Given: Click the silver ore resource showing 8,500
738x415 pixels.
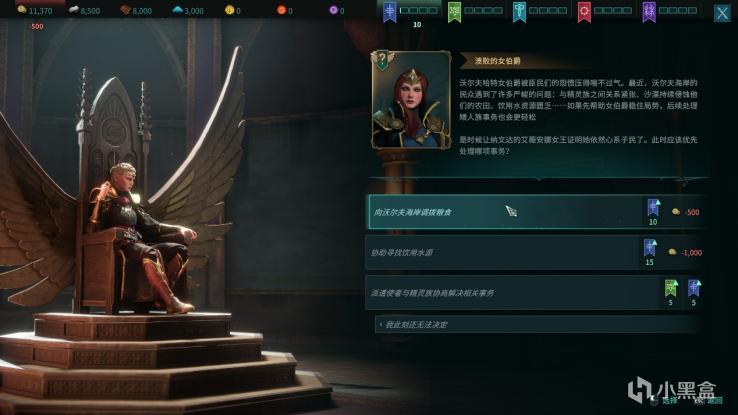Looking at the screenshot, I should [x=84, y=10].
